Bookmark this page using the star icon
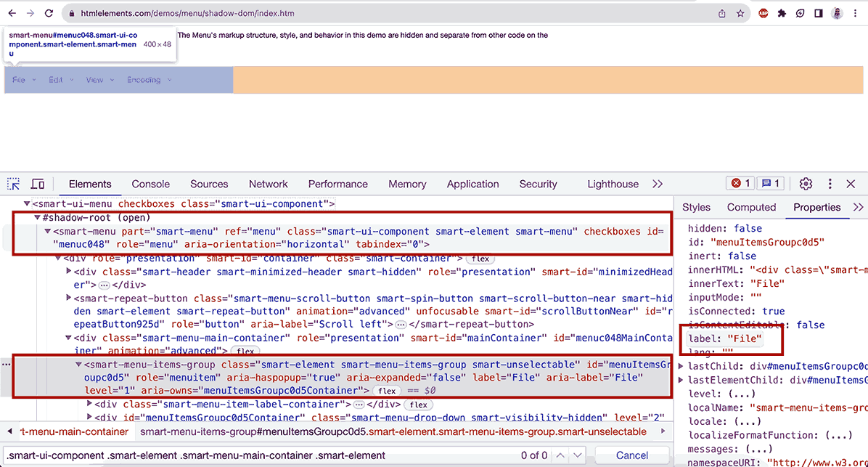This screenshot has height=467, width=868. coord(740,12)
